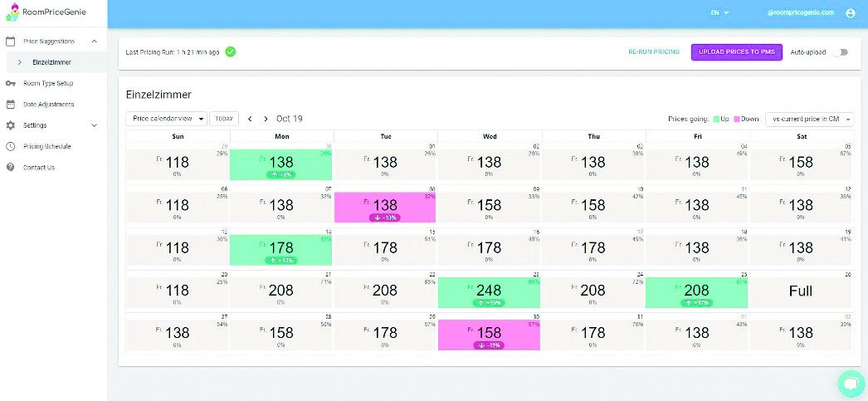
Task: Open the EN language selector
Action: (719, 13)
